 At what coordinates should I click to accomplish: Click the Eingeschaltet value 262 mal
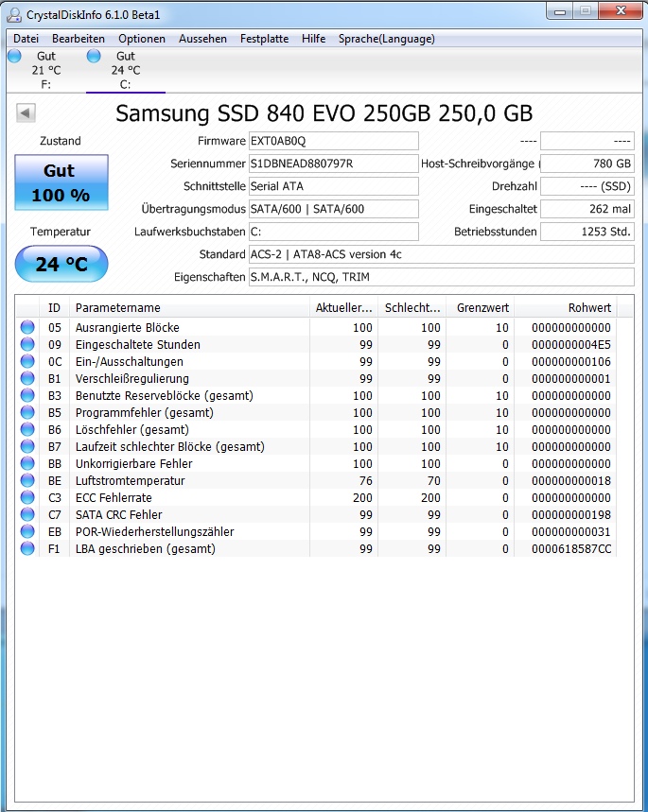coord(587,209)
